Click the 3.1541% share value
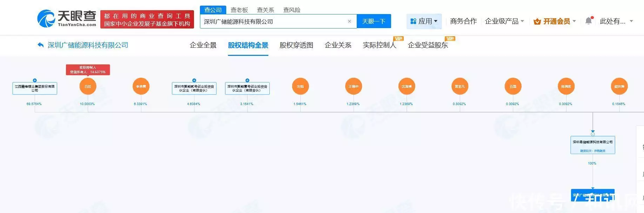 247,104
